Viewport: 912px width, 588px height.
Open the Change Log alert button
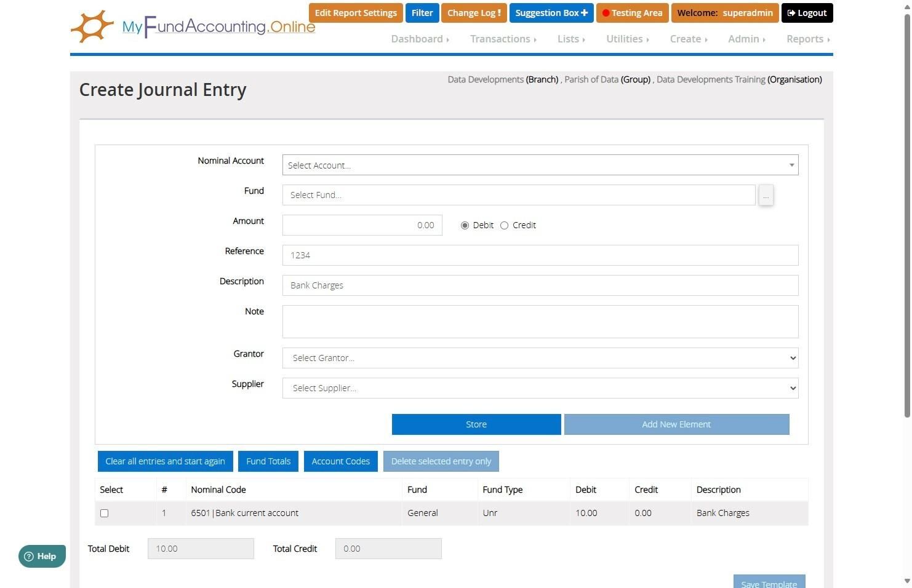coord(474,13)
